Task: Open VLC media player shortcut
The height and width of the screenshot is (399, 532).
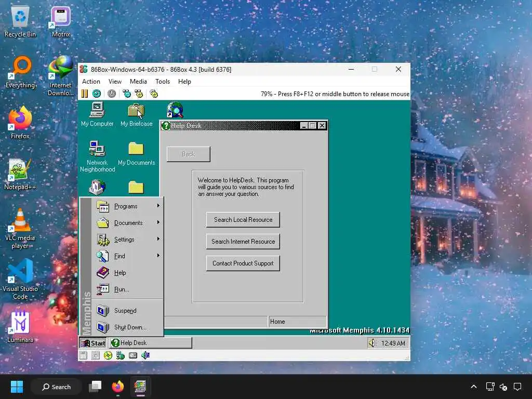Action: click(20, 229)
